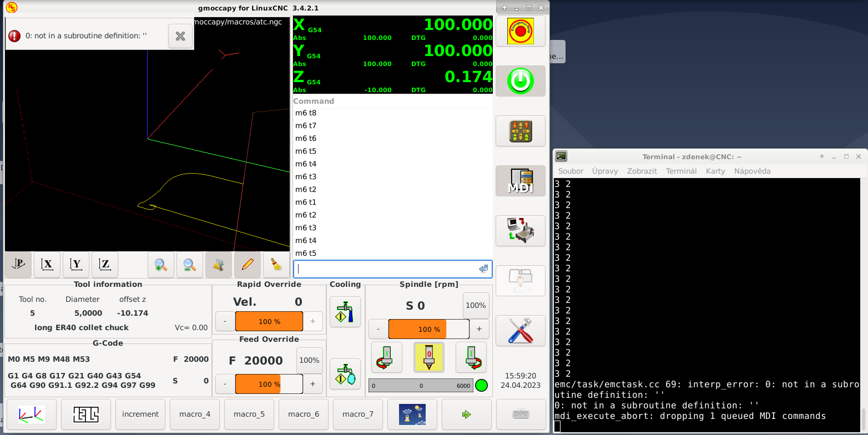Viewport: 868px width, 435px height.
Task: Open gmoccapy settings with the tools icon
Action: [x=520, y=331]
